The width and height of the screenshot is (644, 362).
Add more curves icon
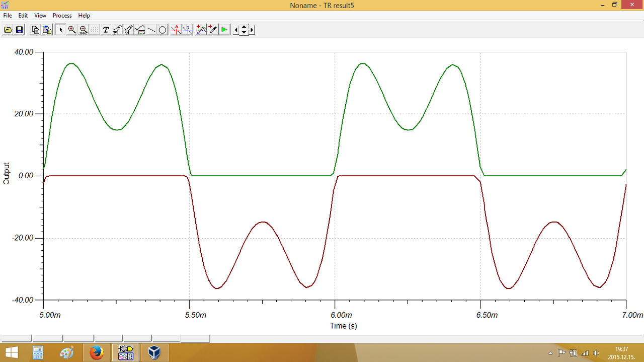click(201, 30)
